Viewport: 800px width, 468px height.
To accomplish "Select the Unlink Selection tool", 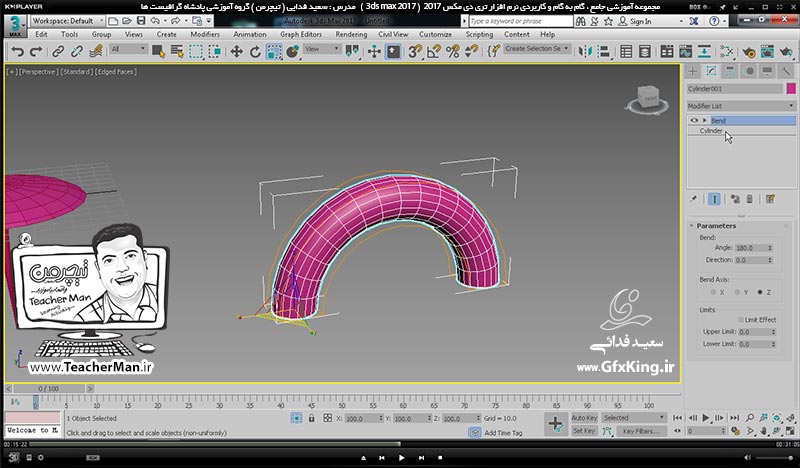I will (77, 52).
